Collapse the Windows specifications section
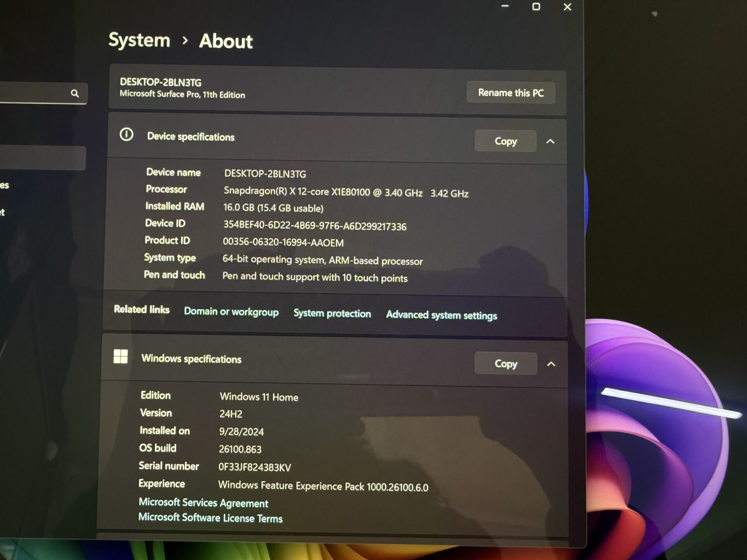This screenshot has height=560, width=747. tap(551, 364)
